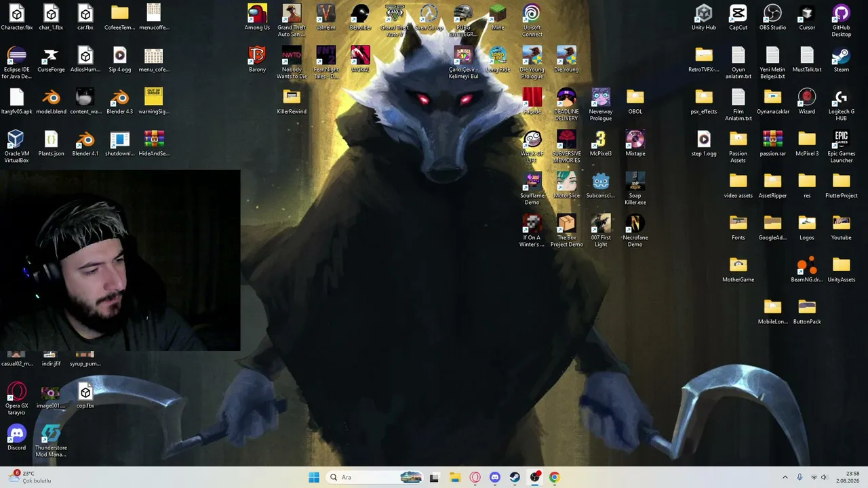The height and width of the screenshot is (488, 868).
Task: Click the Sip 4.ogg audio file
Action: click(x=119, y=60)
